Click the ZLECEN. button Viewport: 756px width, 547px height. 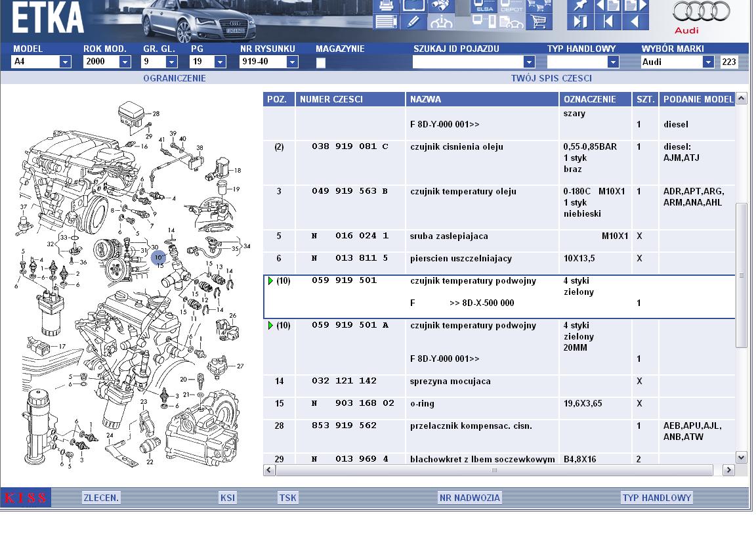coord(101,498)
